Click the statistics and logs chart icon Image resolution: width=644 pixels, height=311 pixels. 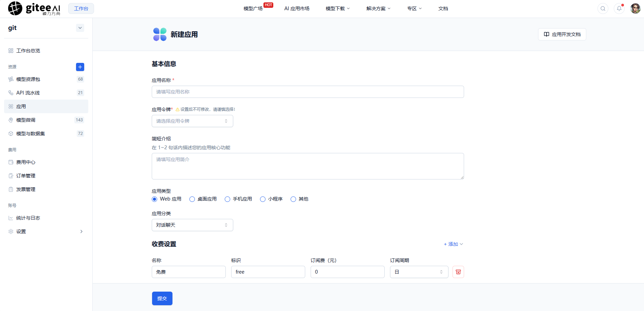coord(11,218)
